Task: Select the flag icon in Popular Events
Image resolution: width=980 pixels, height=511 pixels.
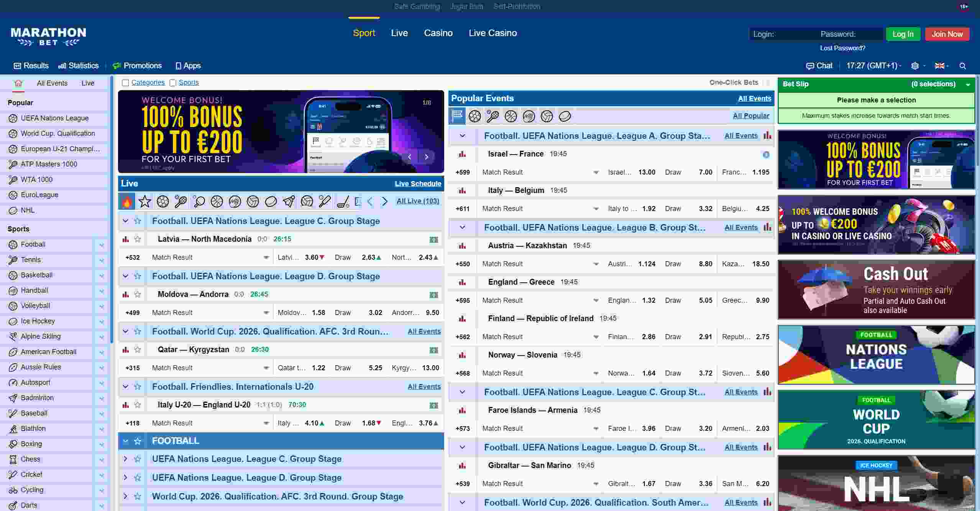Action: click(x=457, y=116)
